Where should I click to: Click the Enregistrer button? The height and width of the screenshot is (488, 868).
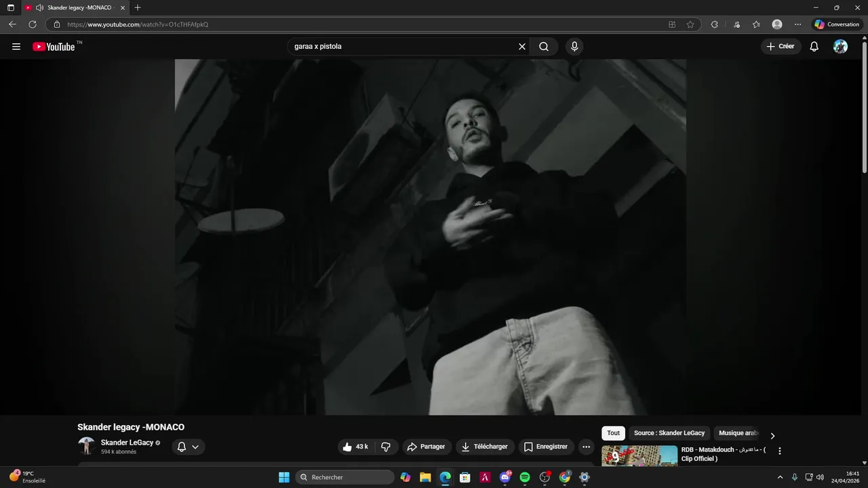coord(546,447)
